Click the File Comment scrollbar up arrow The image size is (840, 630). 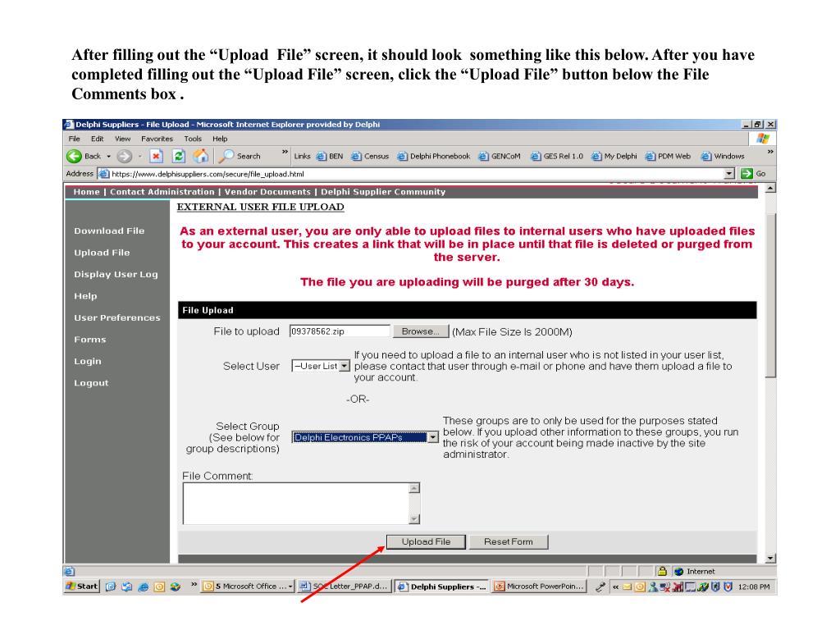[414, 488]
